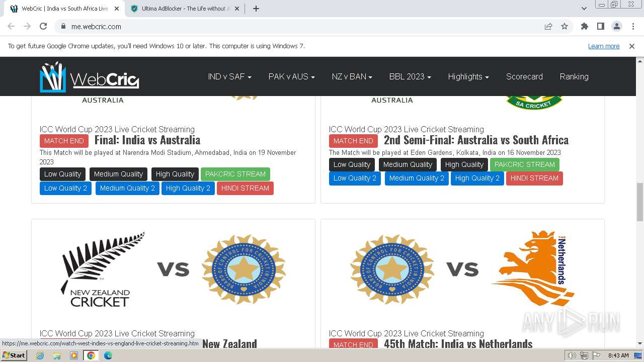The width and height of the screenshot is (644, 362).
Task: Open Microsoft Edge from the taskbar
Action: click(108, 355)
